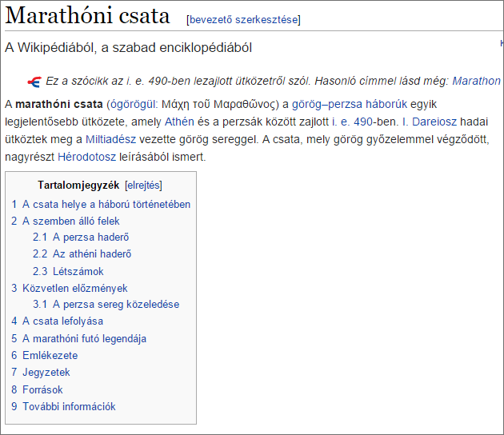504x435 pixels.
Task: Click the Greek text 'Μάχη τοῦ Μαραθῶνος'
Action: point(218,105)
